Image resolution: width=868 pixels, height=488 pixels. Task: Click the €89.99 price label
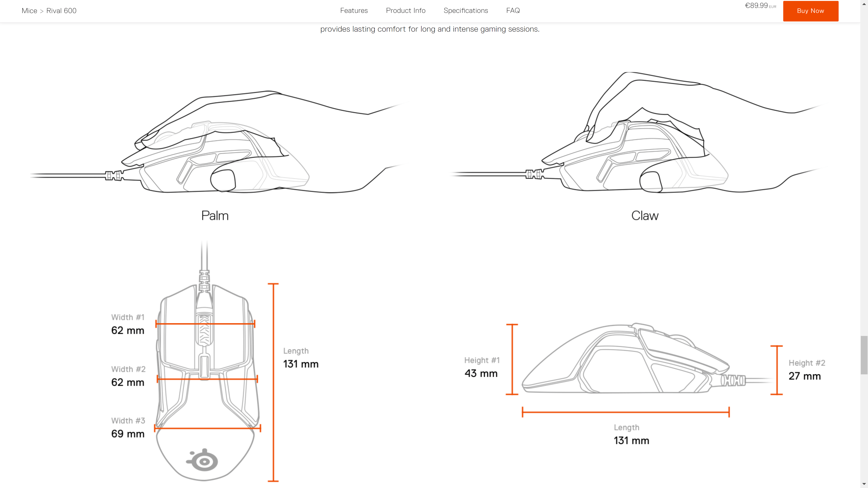click(x=756, y=6)
